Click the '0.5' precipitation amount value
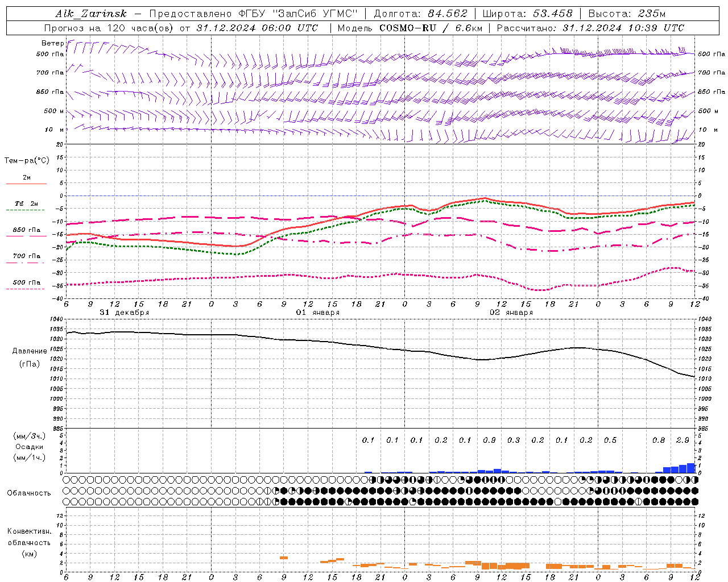Viewport: 728px width, 582px height. [x=610, y=440]
